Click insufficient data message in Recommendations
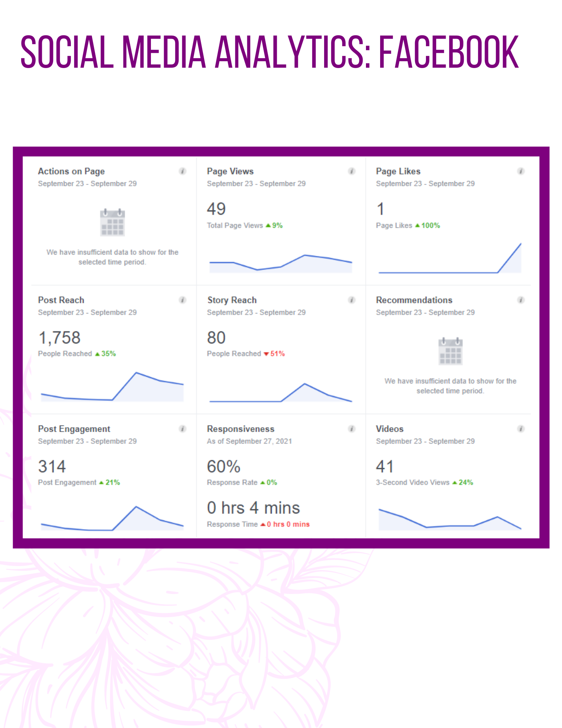Viewport: 562px width, 728px height. tap(450, 386)
